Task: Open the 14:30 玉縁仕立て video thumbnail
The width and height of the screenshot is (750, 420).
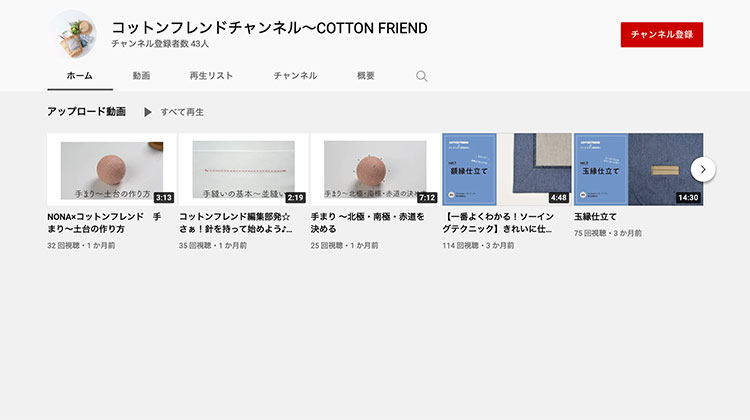Action: 639,169
